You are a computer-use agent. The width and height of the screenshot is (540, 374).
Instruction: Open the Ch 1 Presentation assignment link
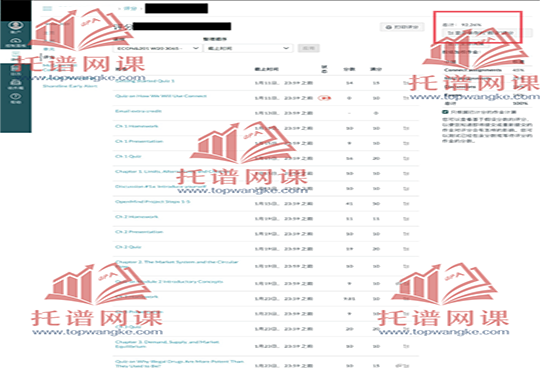[x=139, y=141]
